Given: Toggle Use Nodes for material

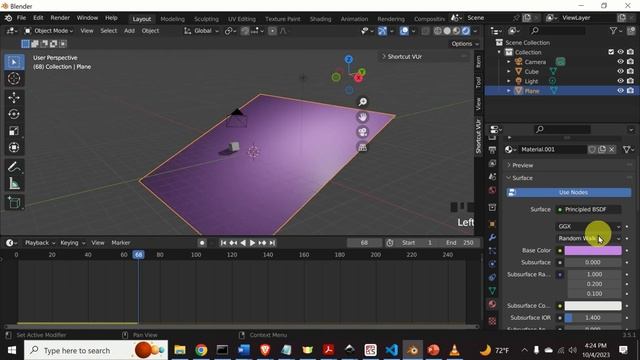Looking at the screenshot, I should pyautogui.click(x=569, y=192).
